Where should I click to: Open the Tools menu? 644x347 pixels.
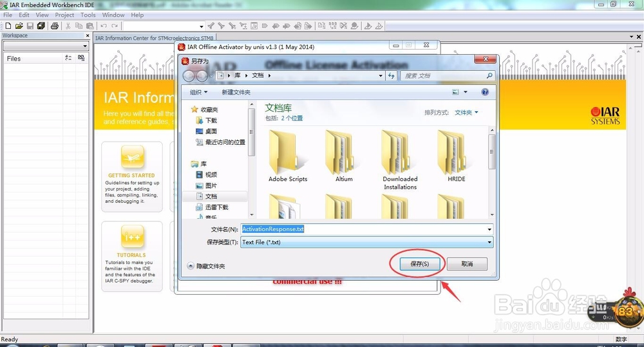(x=88, y=15)
